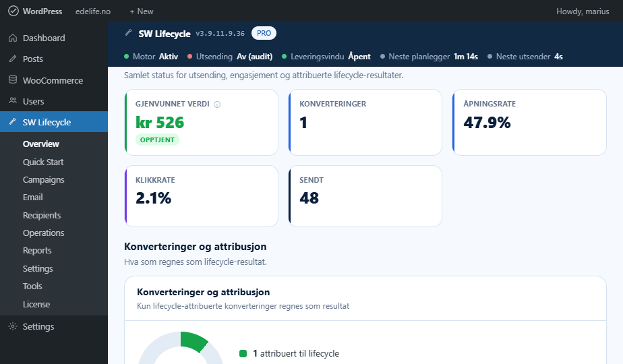Open Posts in the sidebar
The height and width of the screenshot is (364, 623).
54,59
